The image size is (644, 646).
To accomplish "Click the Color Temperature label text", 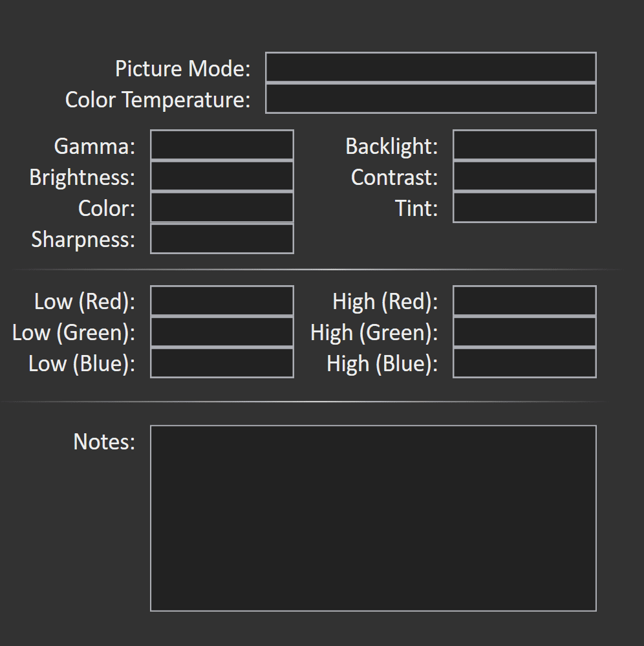I will point(158,100).
